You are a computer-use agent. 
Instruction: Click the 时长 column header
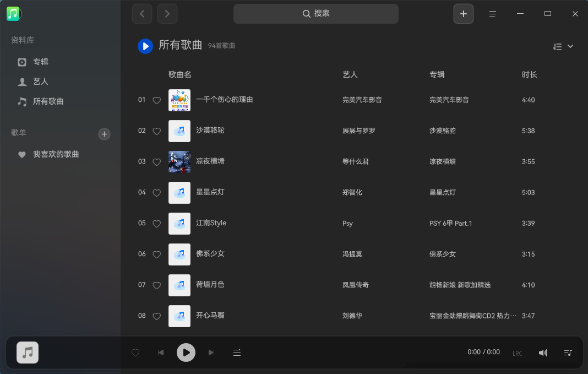(530, 75)
